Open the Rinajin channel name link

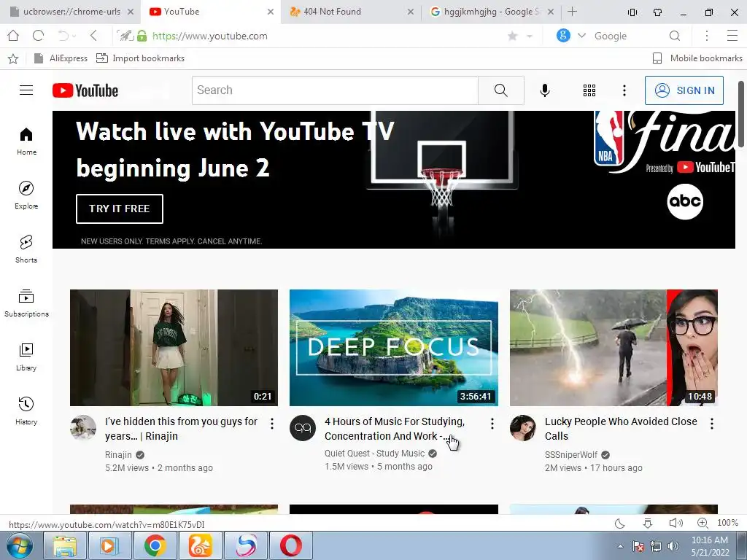[118, 455]
